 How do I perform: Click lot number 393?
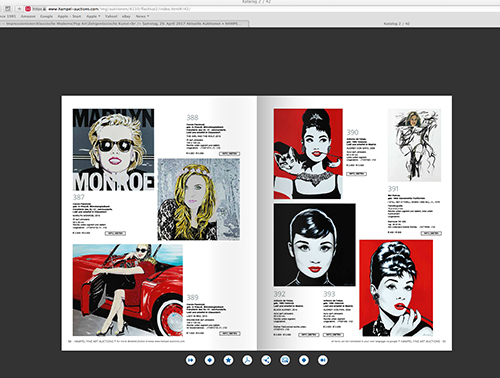329,294
